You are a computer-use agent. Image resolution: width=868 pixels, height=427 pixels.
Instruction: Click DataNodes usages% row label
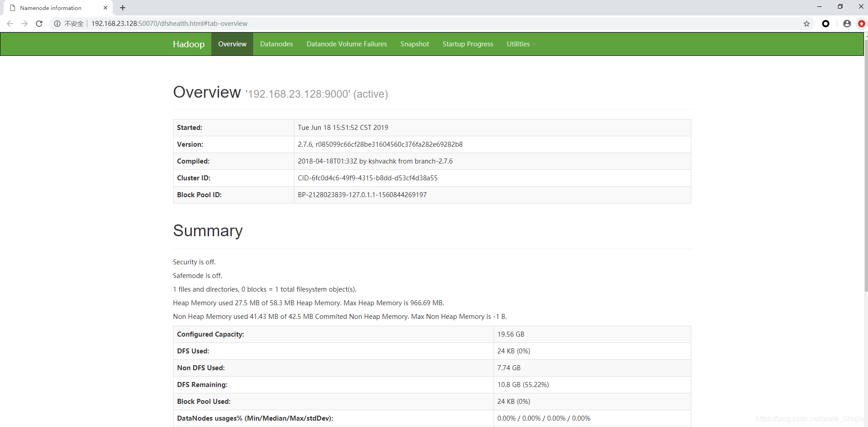click(255, 418)
